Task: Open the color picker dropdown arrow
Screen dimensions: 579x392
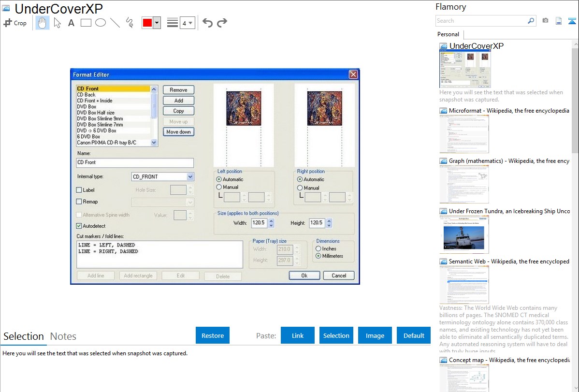Action: point(157,23)
